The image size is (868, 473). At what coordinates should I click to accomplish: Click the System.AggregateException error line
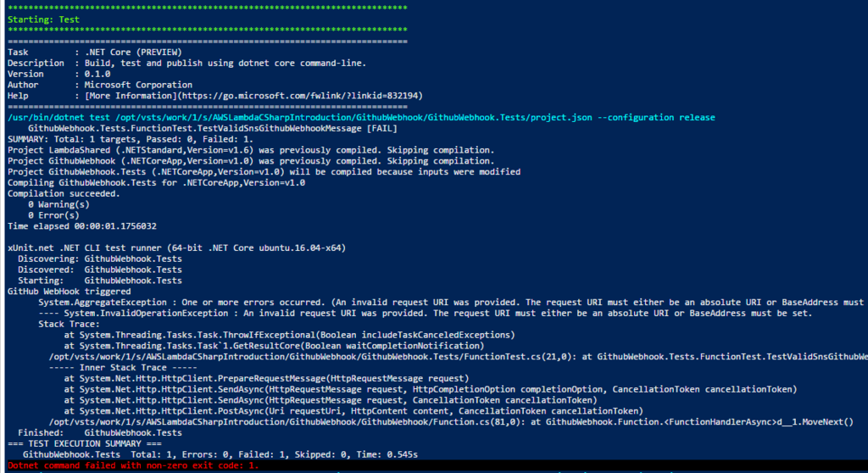(451, 303)
